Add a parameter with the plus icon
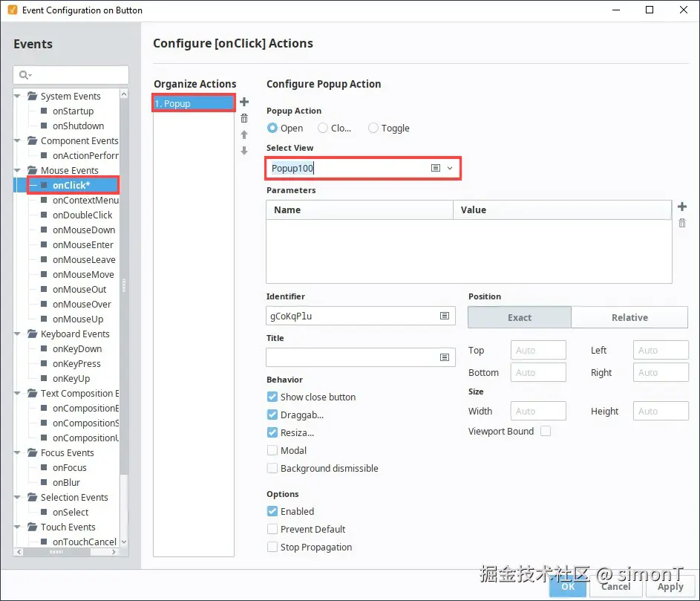The image size is (700, 601). click(x=681, y=207)
